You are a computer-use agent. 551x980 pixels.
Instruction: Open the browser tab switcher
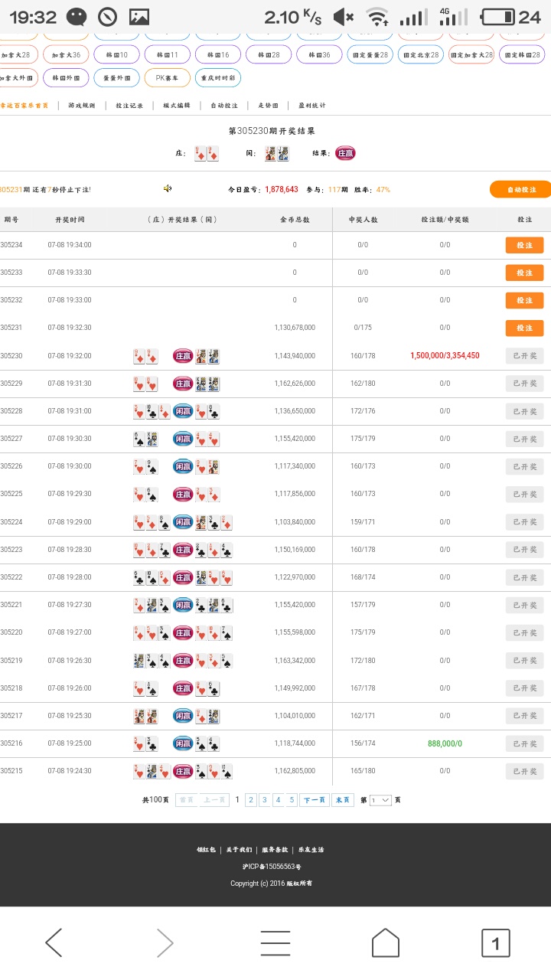coord(495,942)
